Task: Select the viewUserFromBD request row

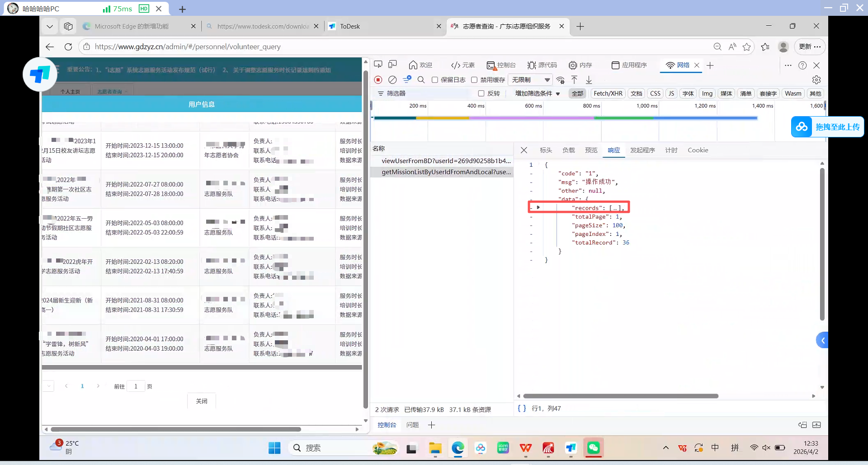Action: pos(442,160)
